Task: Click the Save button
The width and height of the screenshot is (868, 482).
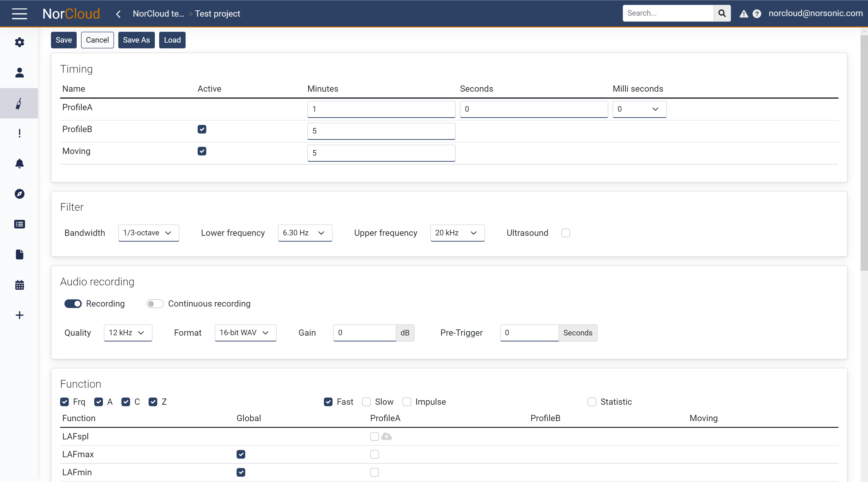Action: (x=63, y=40)
